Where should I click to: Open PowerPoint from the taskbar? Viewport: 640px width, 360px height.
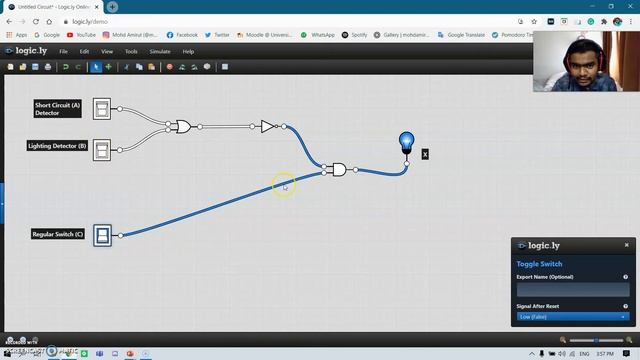pos(130,353)
